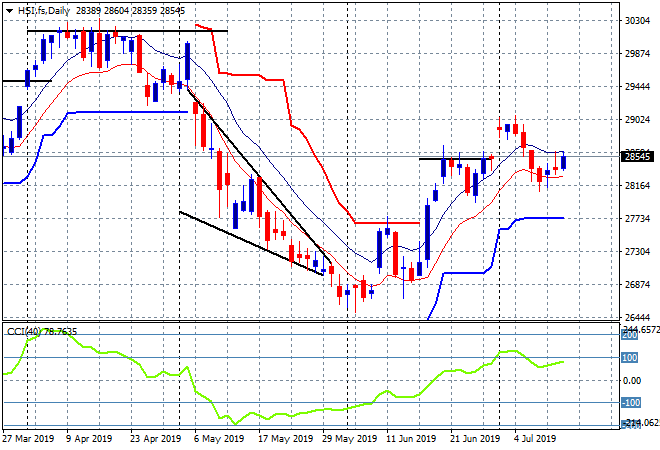Click the 27734 price axis label
The height and width of the screenshot is (450, 660).
[x=637, y=218]
